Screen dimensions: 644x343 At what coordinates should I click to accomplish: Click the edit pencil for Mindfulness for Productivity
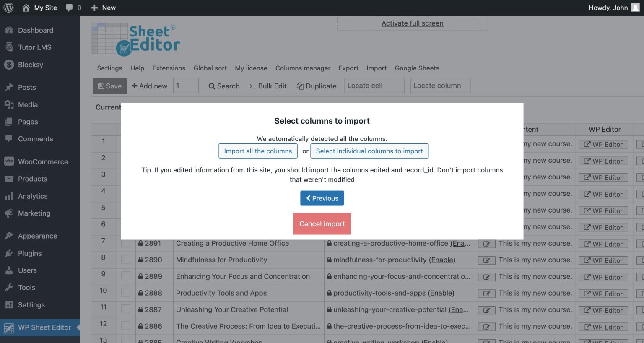coord(486,260)
